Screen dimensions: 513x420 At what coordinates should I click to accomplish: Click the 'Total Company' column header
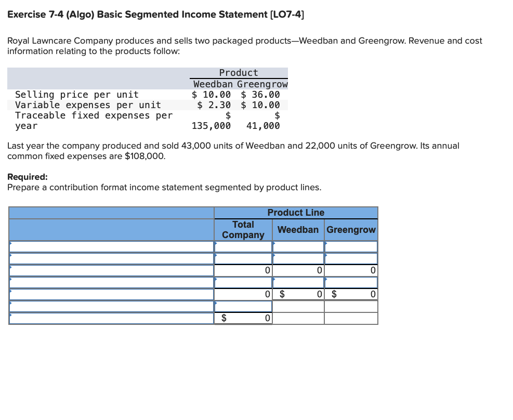[x=243, y=230]
